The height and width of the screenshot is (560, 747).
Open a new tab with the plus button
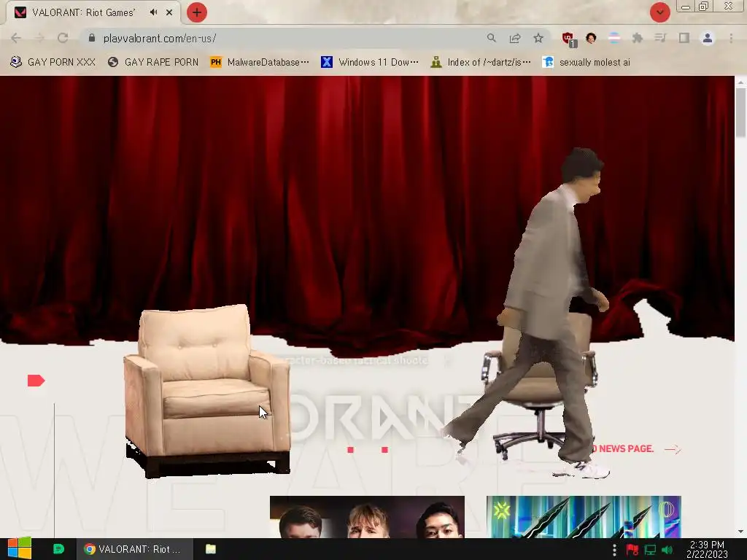point(197,12)
